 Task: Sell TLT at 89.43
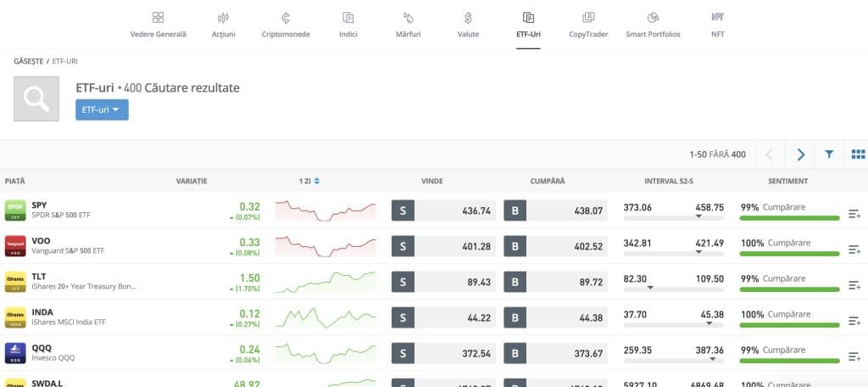443,282
